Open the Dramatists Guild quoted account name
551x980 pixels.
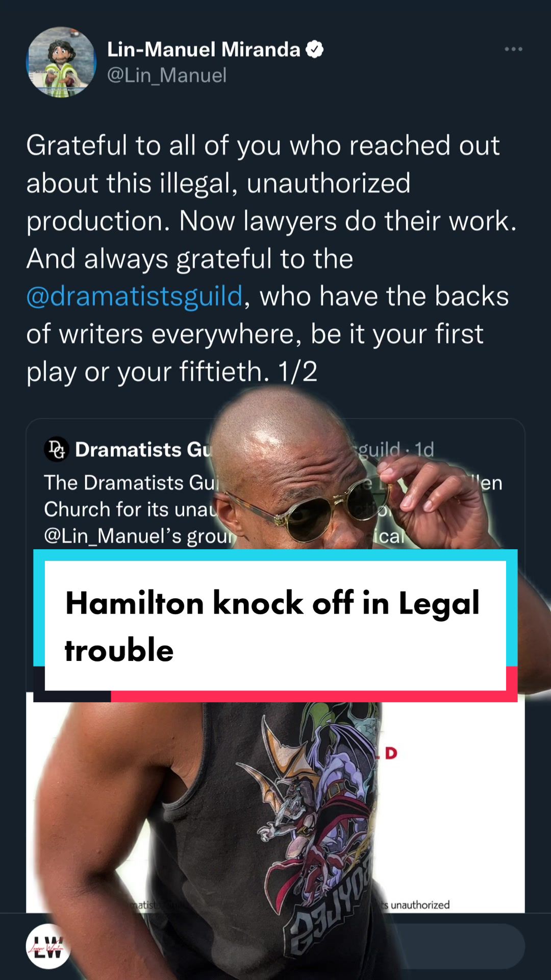(143, 450)
